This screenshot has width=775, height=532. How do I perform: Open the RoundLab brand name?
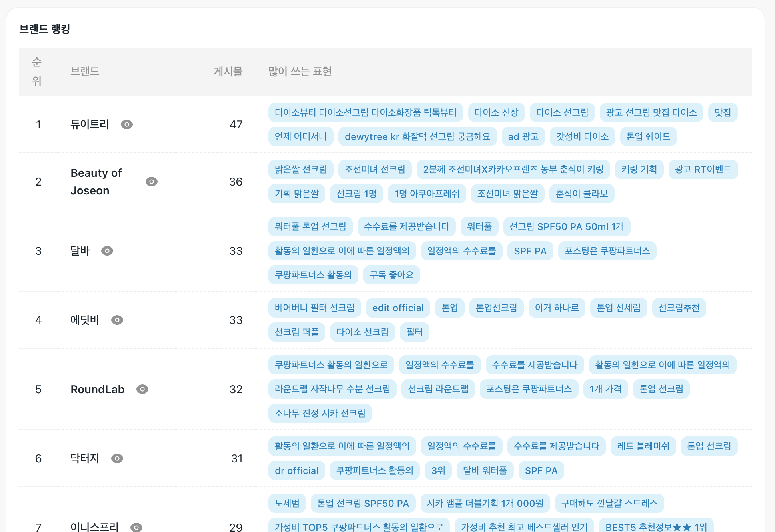98,389
